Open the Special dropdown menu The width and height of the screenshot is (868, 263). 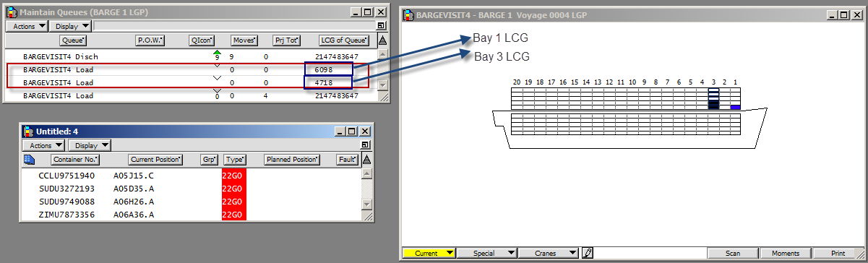[x=489, y=254]
